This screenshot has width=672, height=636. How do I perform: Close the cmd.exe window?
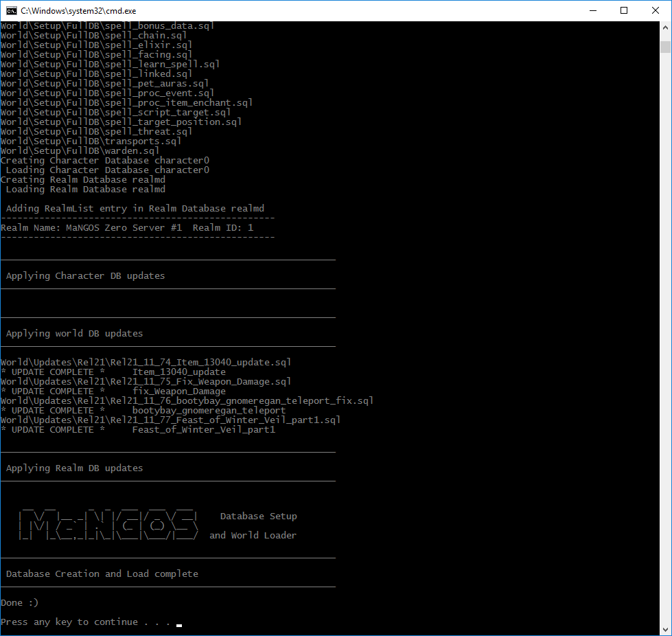pyautogui.click(x=656, y=11)
